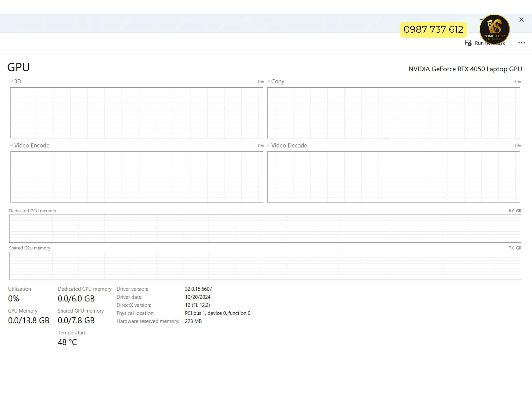Click the "Driver date:" label
This screenshot has width=532, height=399.
[129, 297]
